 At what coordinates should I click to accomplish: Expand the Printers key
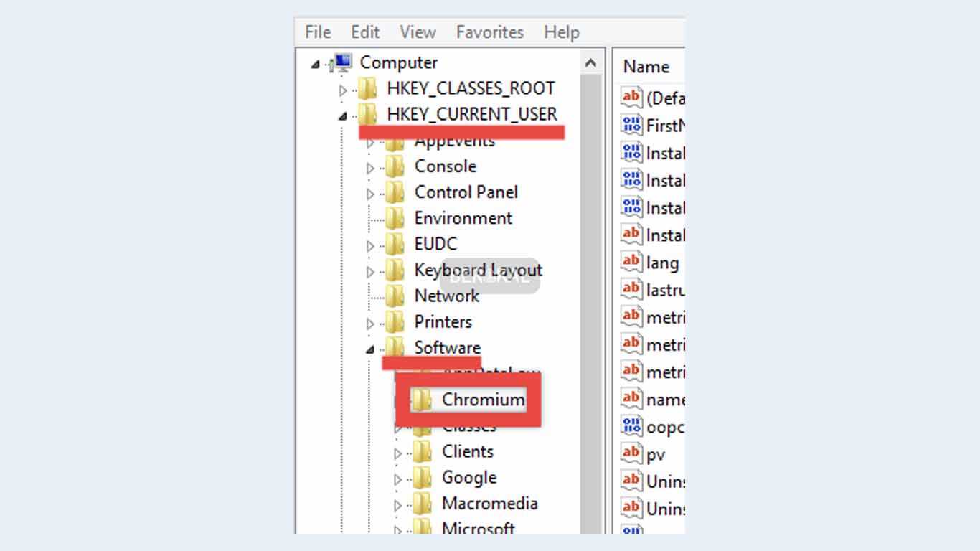[x=370, y=324]
